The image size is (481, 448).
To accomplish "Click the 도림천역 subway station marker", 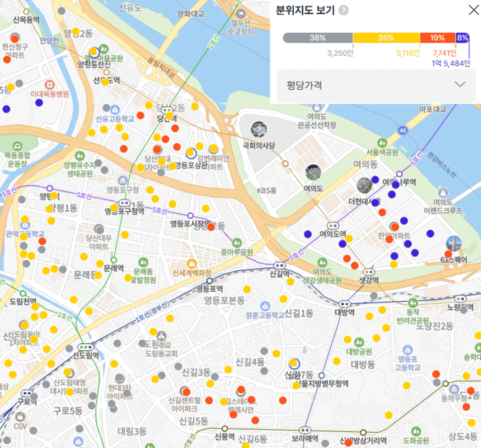I will click(23, 293).
